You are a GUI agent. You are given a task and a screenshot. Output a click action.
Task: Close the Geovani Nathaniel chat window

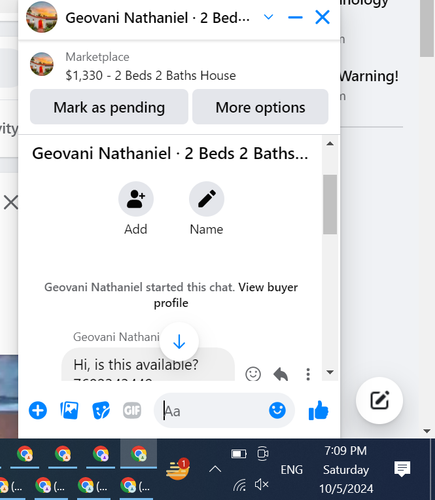point(322,17)
